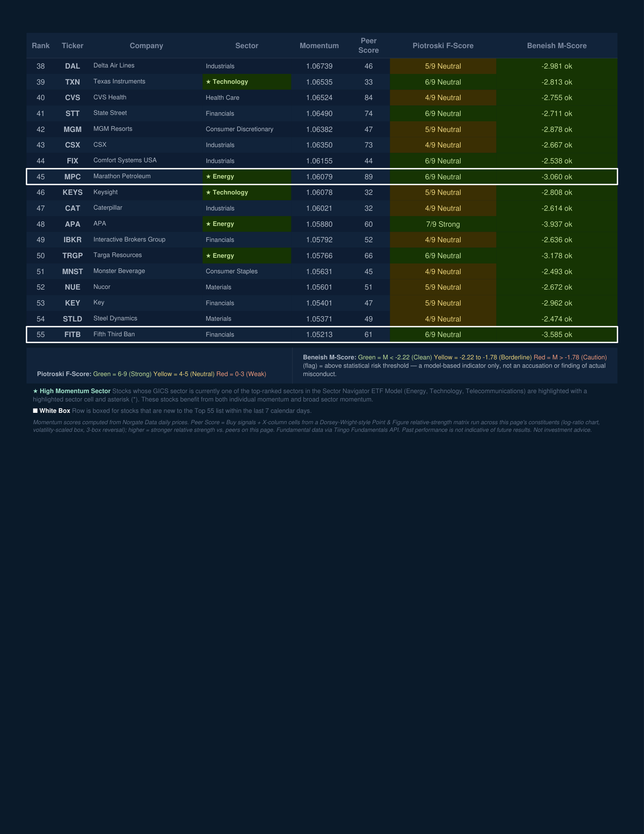Click peer score 84 for CVS
The image size is (644, 834).
(x=369, y=98)
